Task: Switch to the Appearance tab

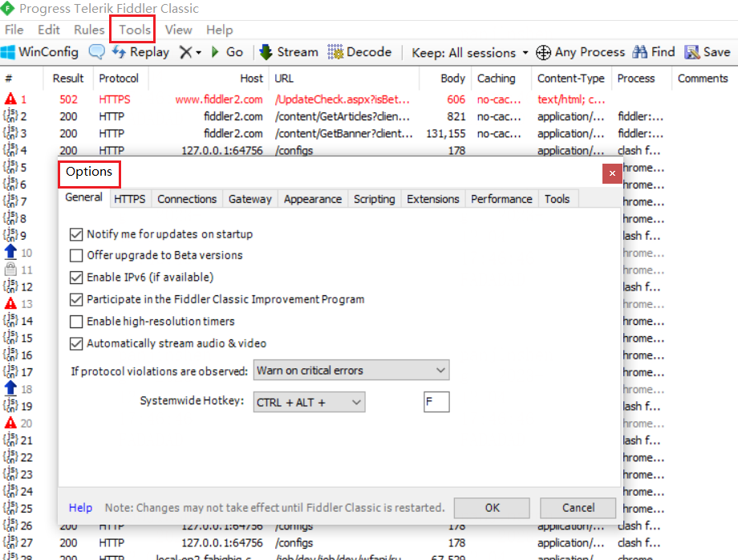Action: 313,199
